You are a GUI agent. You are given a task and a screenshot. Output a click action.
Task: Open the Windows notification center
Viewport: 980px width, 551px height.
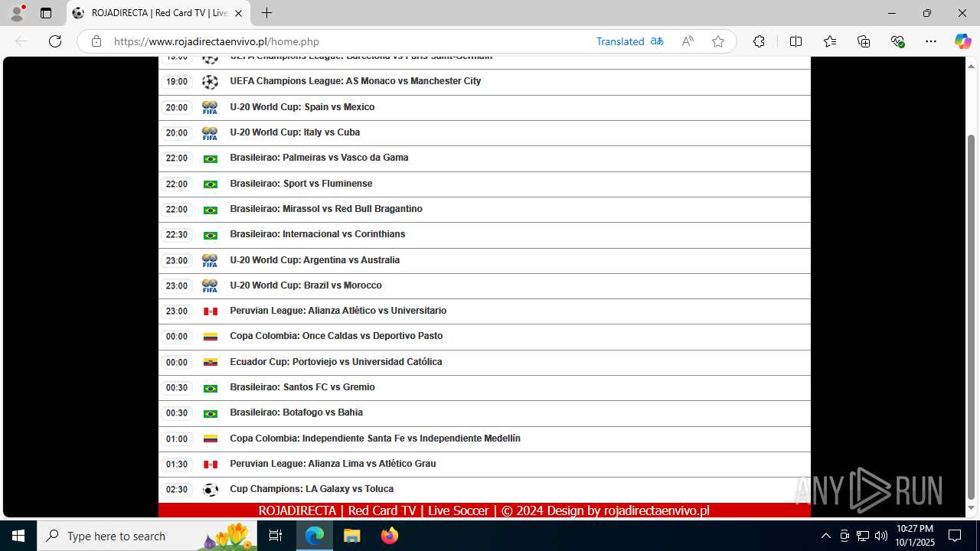955,536
